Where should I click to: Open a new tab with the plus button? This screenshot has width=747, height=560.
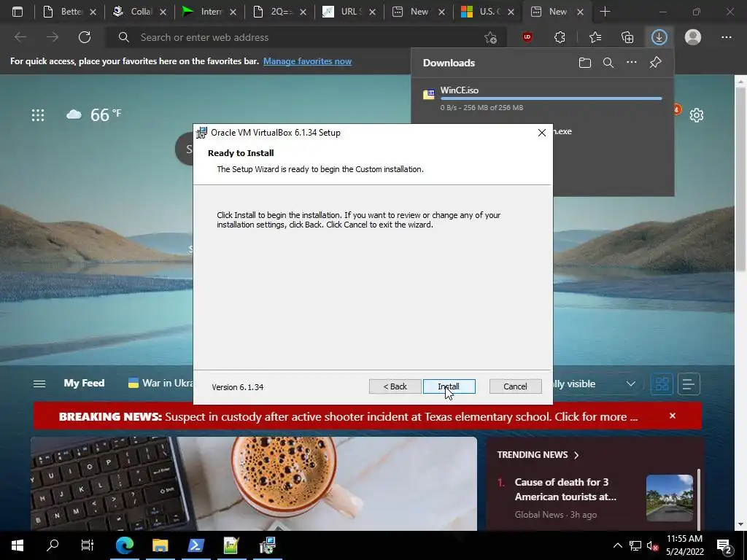click(605, 12)
